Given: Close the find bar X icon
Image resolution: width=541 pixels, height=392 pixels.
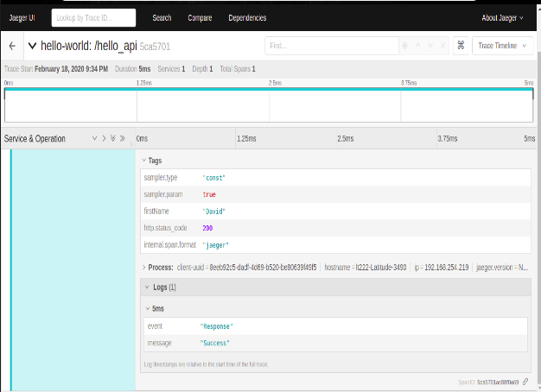Looking at the screenshot, I should click(442, 46).
